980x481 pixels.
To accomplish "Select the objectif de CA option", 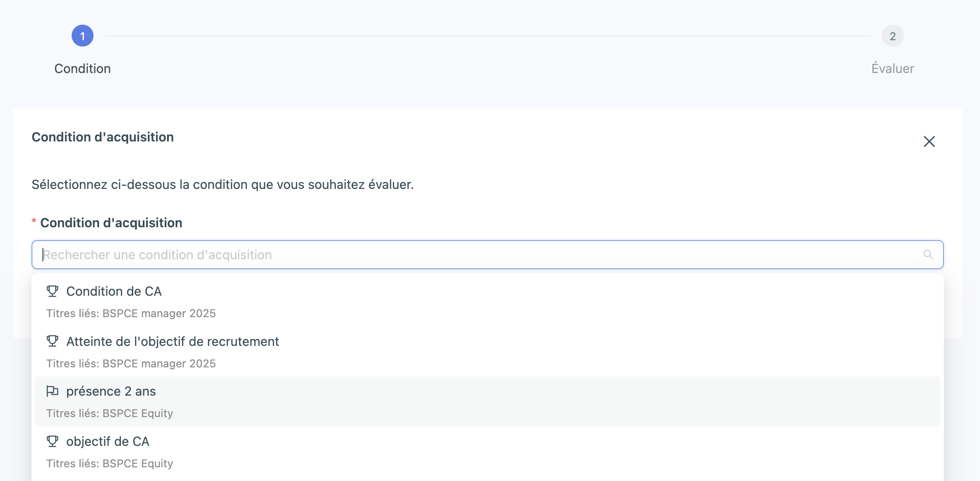I will 108,441.
